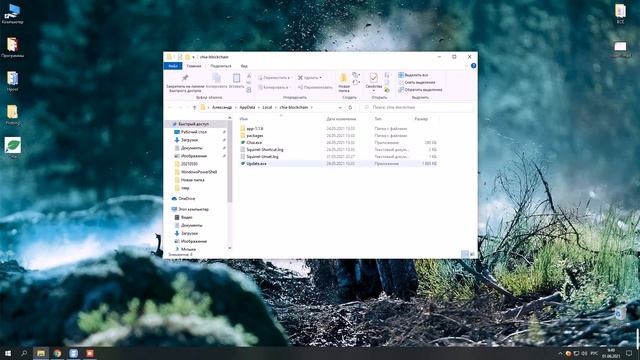Screen dimensions: 640x360
Task: Click the Переименовать rename button
Action: 315,87
